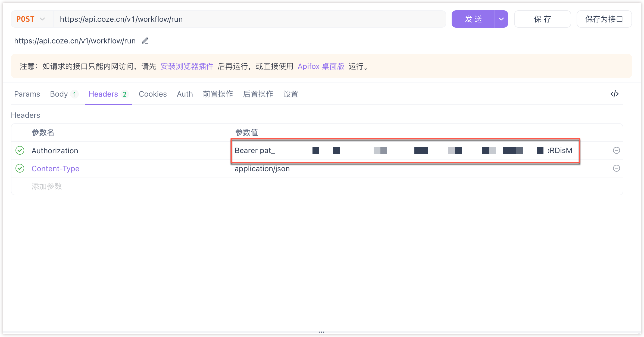
Task: Open the Body tab
Action: pyautogui.click(x=59, y=94)
